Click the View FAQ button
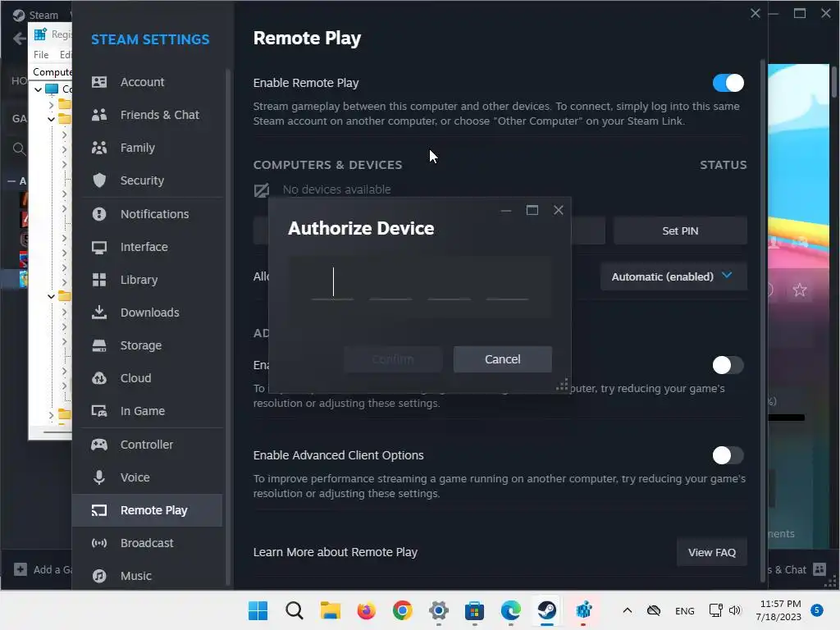Viewport: 840px width, 630px height. [712, 552]
